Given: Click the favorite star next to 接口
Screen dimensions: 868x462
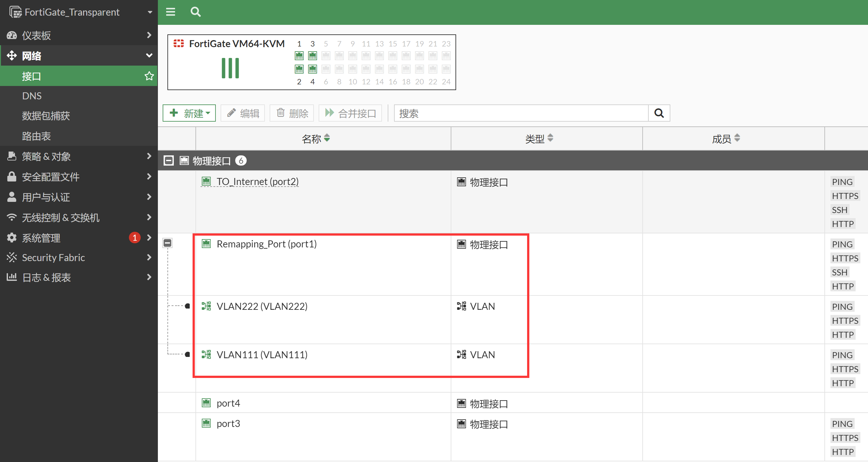Looking at the screenshot, I should [149, 76].
